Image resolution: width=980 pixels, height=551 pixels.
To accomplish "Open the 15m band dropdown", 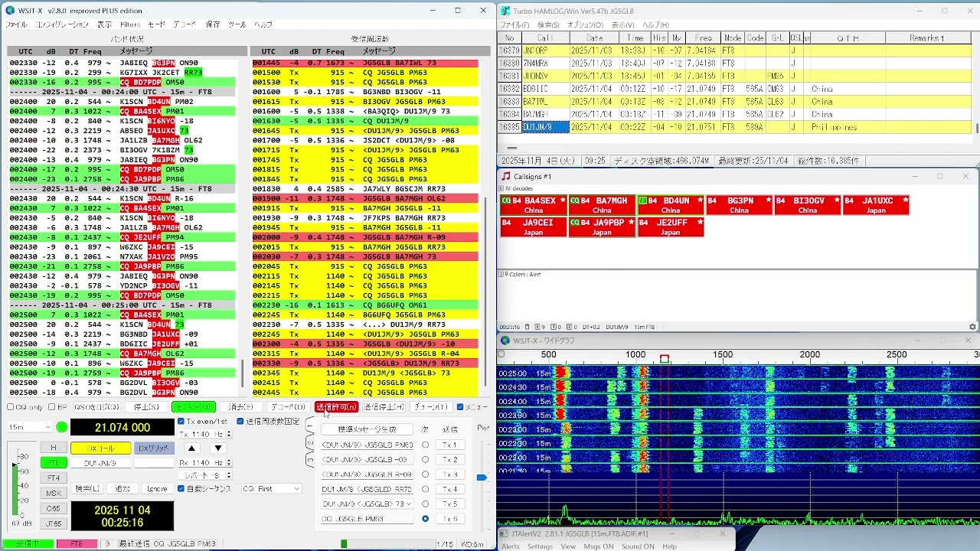I will (x=30, y=427).
